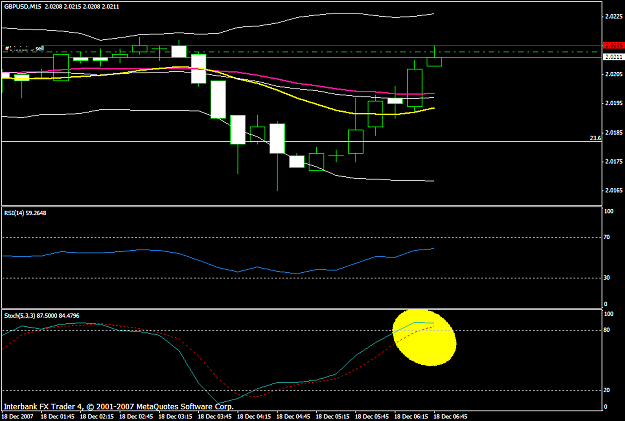
Task: Click the 18 Dec 06:15 time label
Action: pyautogui.click(x=411, y=417)
